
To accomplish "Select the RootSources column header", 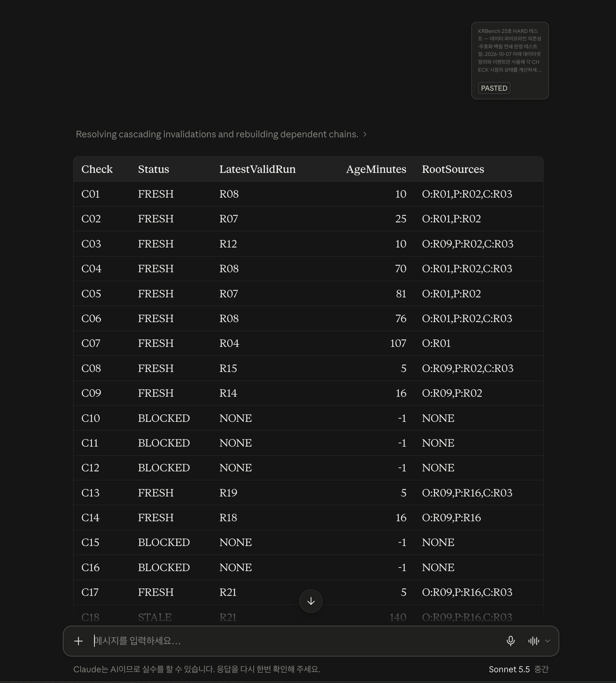I will point(453,169).
